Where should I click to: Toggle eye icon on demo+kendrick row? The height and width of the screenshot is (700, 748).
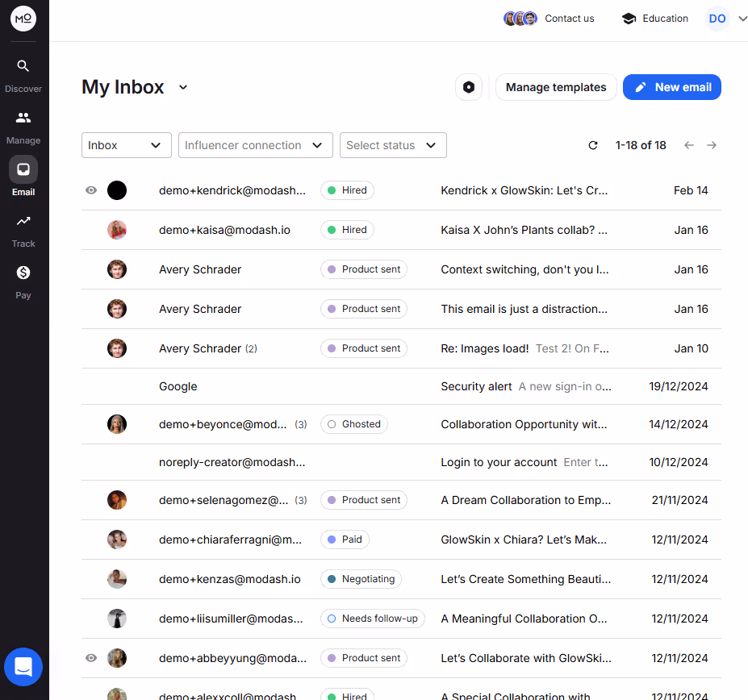(91, 190)
